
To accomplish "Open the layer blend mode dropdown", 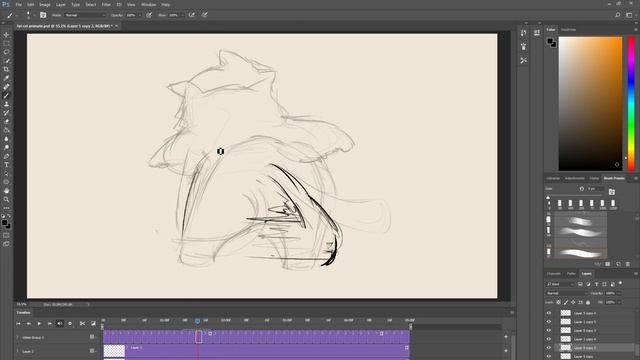I will pos(567,293).
